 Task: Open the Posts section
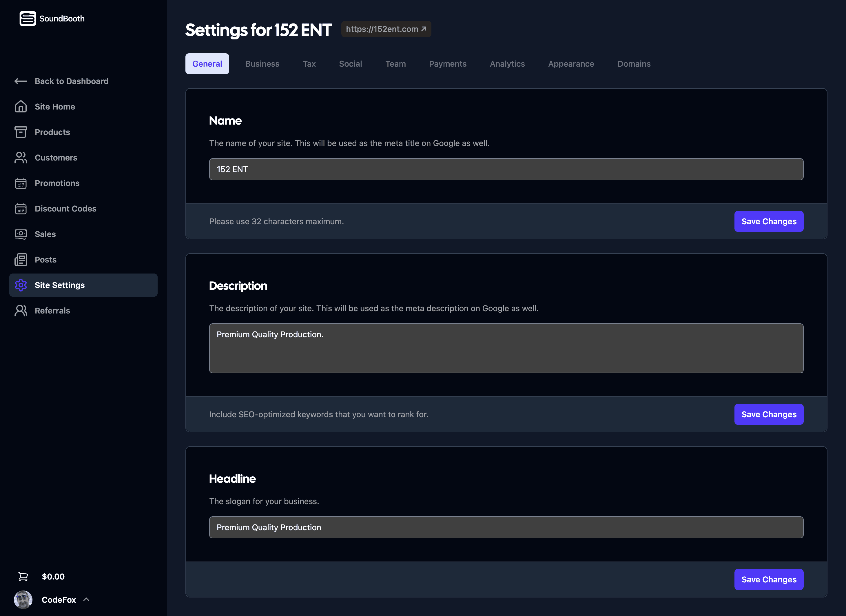(x=45, y=259)
